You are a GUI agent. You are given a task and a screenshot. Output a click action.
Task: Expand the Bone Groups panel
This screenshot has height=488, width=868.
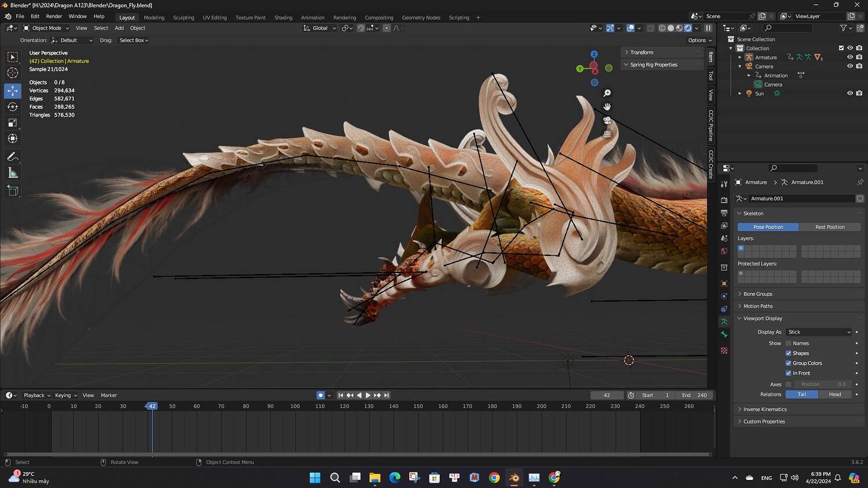click(x=757, y=294)
